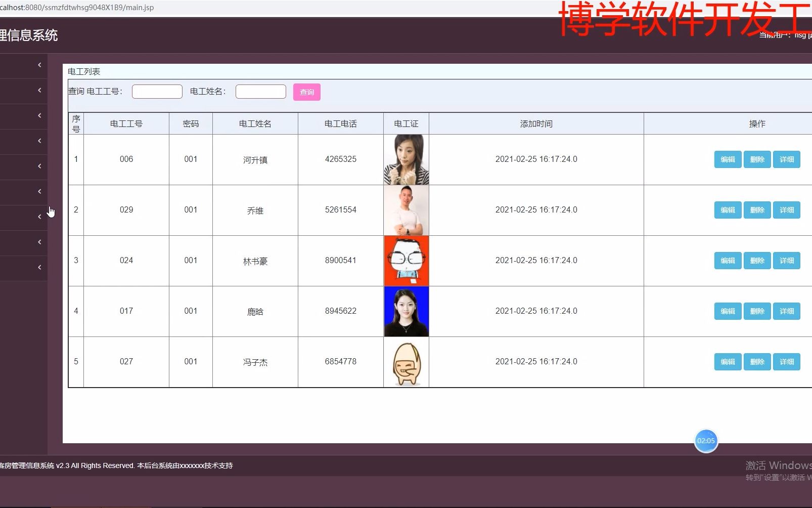Open 林书豪's cartoon certificate image
This screenshot has width=812, height=508.
coord(407,261)
